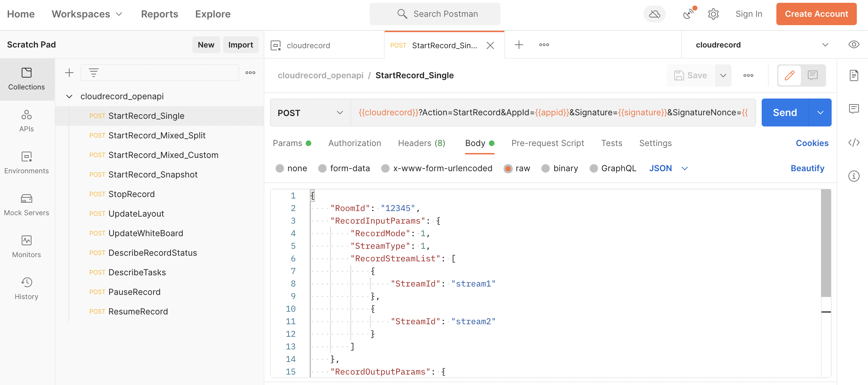The width and height of the screenshot is (868, 385).
Task: Open the cloudrecord environment selector
Action: pyautogui.click(x=762, y=45)
